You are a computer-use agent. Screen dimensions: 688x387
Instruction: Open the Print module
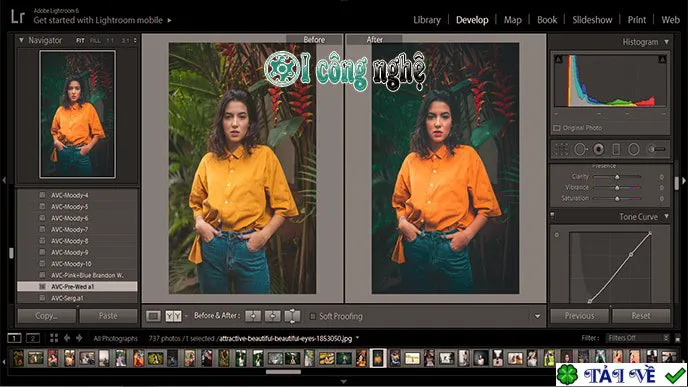click(637, 20)
